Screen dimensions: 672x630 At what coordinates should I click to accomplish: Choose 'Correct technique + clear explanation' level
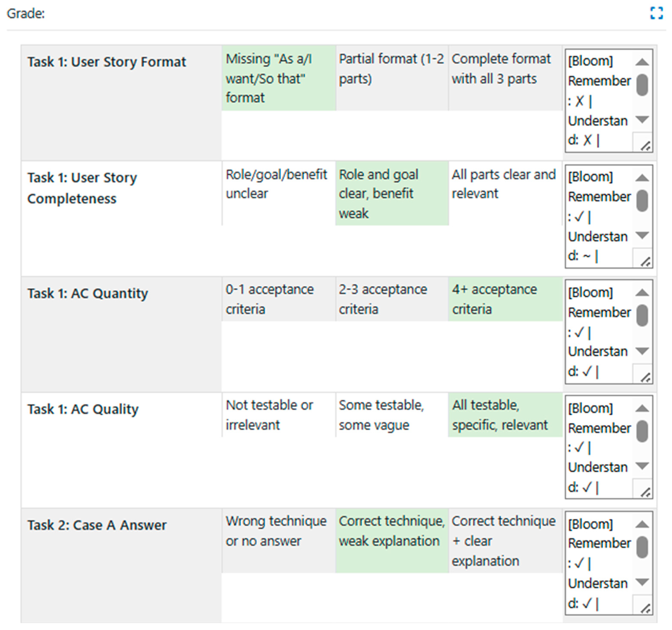click(x=505, y=541)
